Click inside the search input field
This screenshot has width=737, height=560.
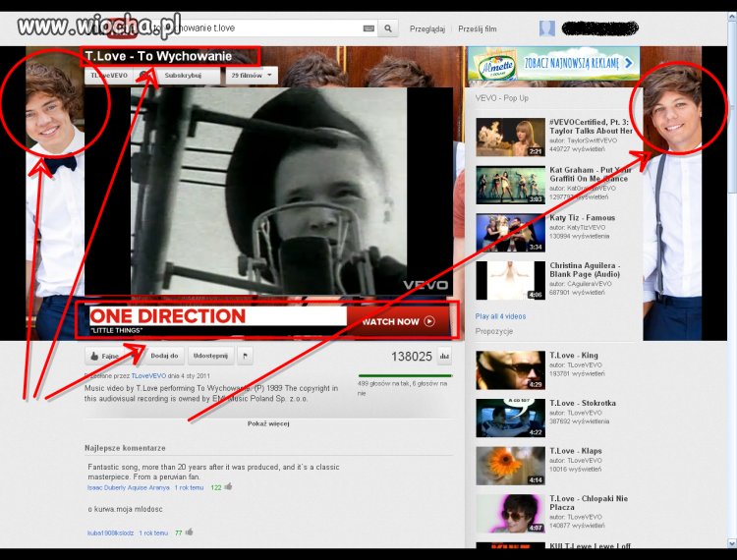click(256, 28)
